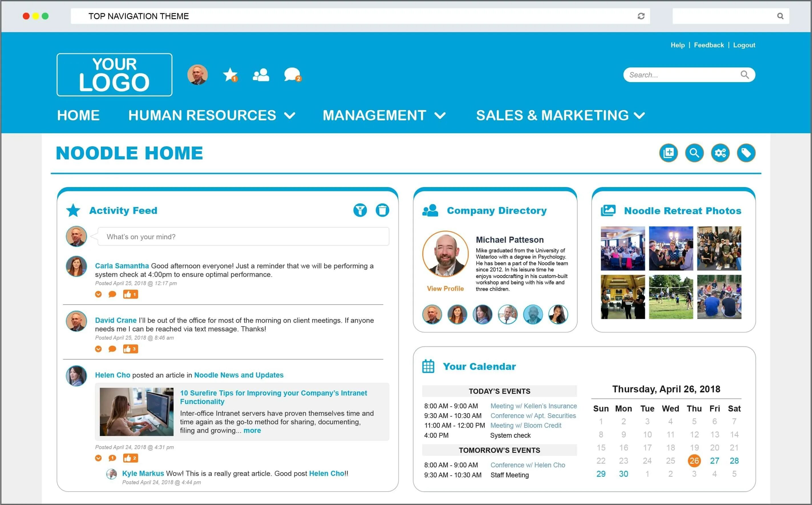Click View Profile for Michael Patteson
Viewport: 812px width, 505px height.
point(445,289)
